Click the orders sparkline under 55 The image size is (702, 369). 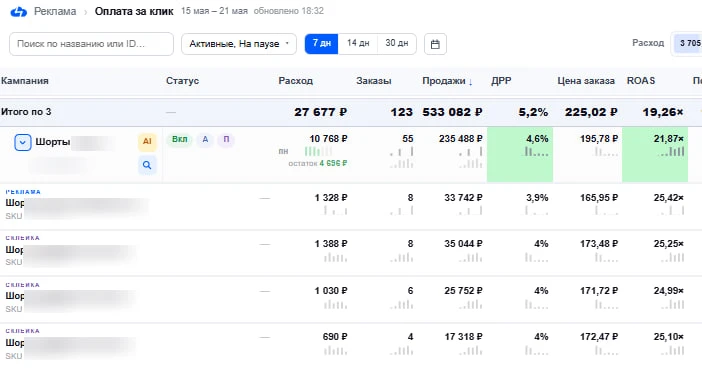[401, 152]
